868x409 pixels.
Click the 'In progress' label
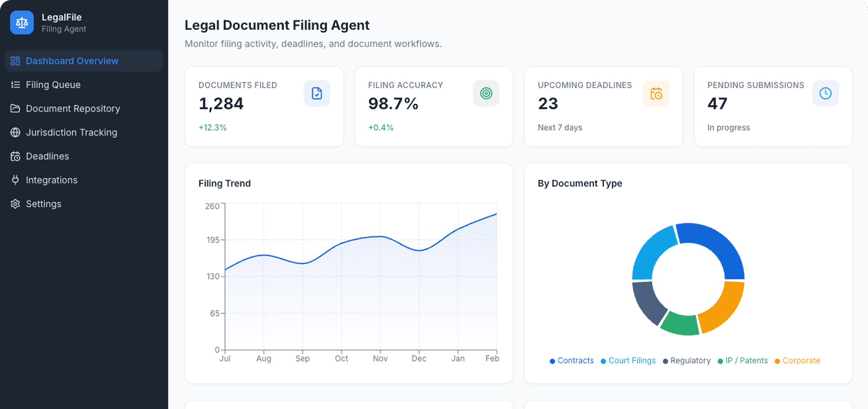click(x=728, y=127)
